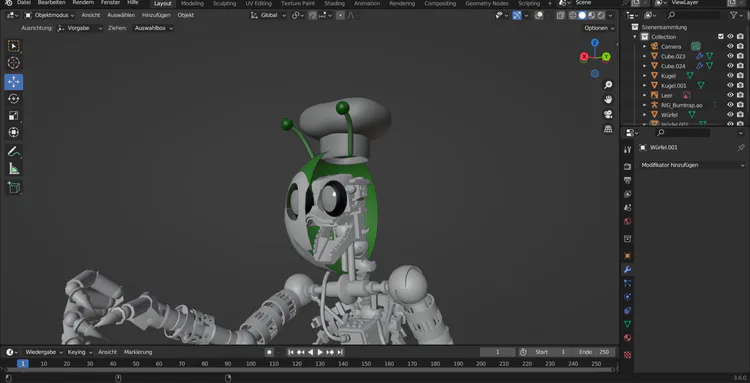This screenshot has height=383, width=750.
Task: Expand the Camera outliner entry
Action: [x=644, y=46]
